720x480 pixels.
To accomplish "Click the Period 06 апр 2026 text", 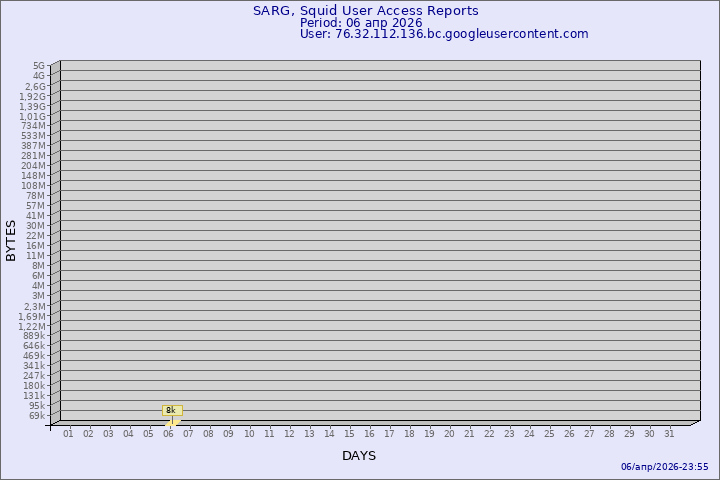I will [361, 23].
